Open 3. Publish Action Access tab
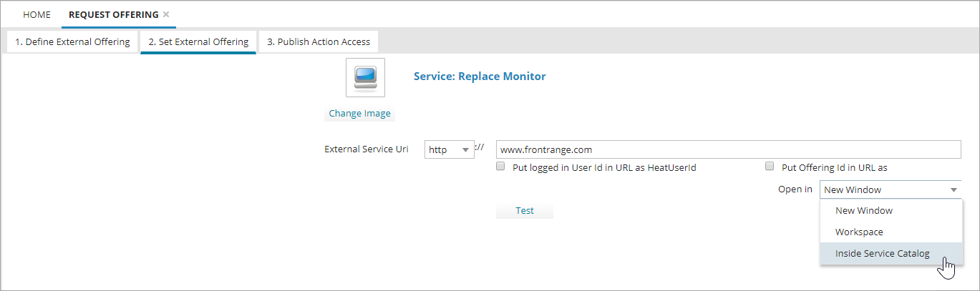 [x=319, y=42]
